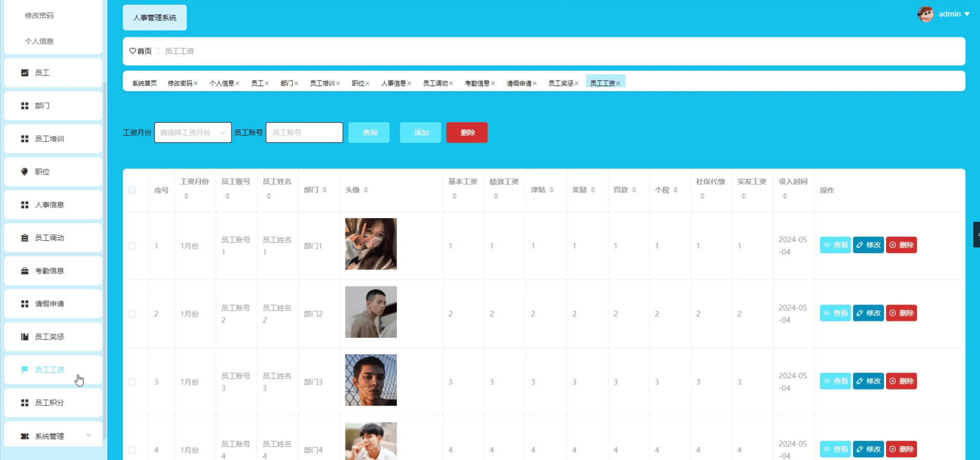Image resolution: width=980 pixels, height=460 pixels.
Task: Tick the checkbox for row 3
Action: point(132,382)
